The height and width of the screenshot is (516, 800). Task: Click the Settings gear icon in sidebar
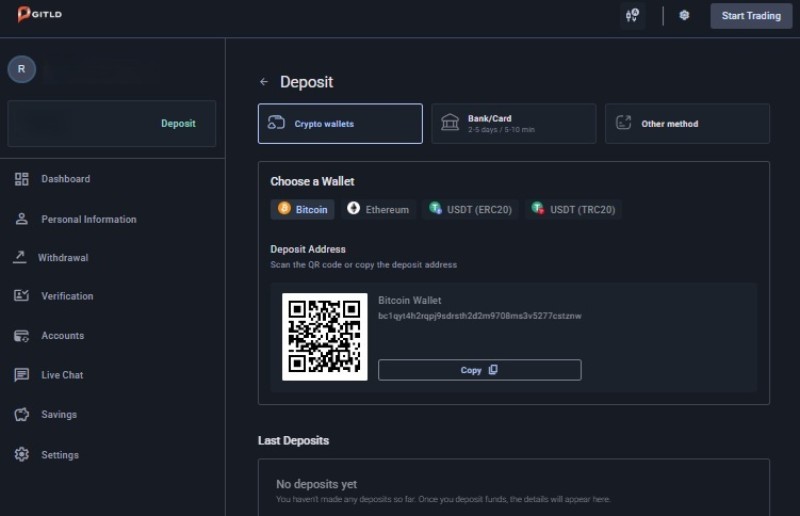(22, 455)
